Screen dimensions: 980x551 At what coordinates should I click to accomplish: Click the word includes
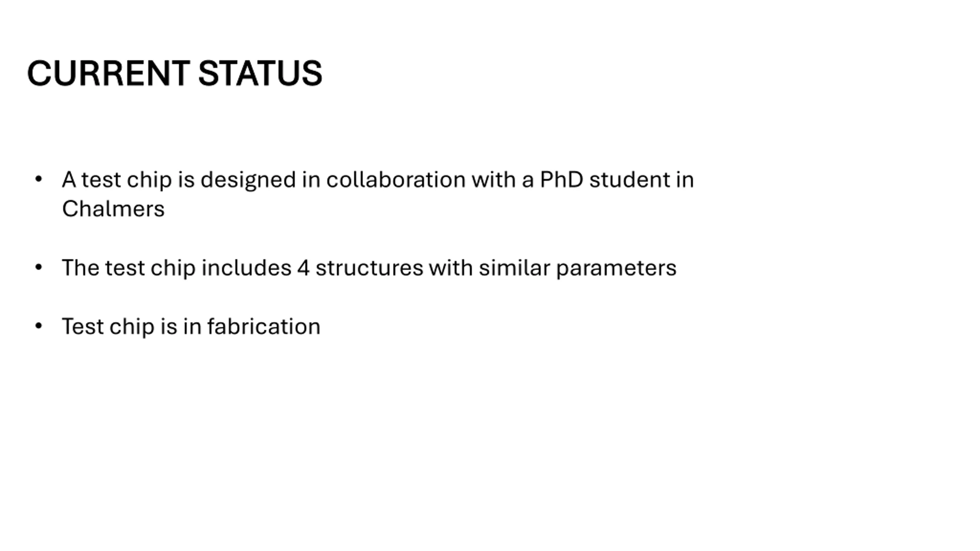(x=247, y=267)
